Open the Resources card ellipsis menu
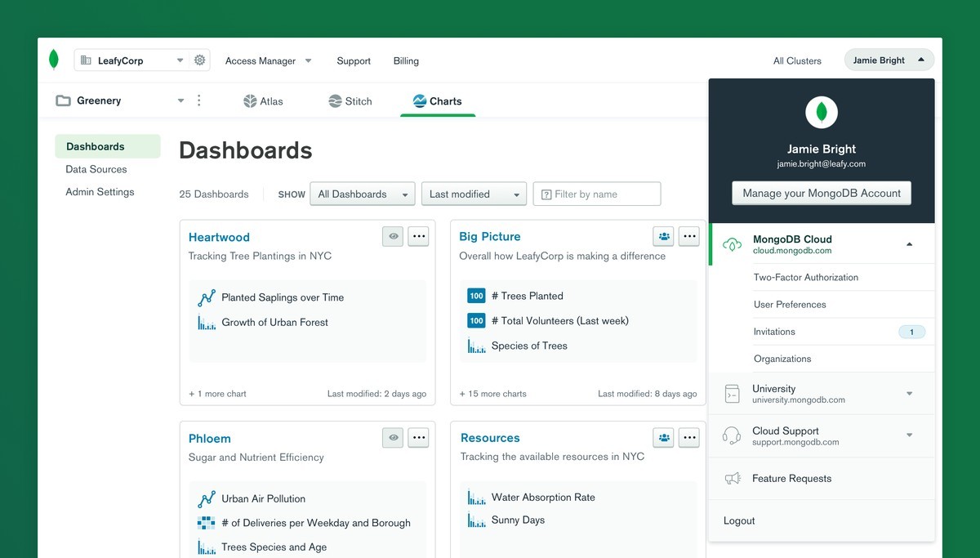The width and height of the screenshot is (980, 558). [689, 437]
